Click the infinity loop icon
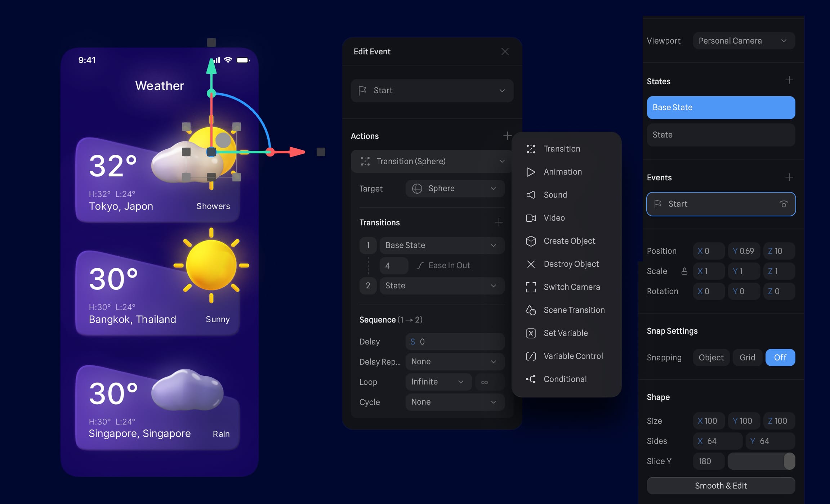Screen dimensions: 830x504 485,382
